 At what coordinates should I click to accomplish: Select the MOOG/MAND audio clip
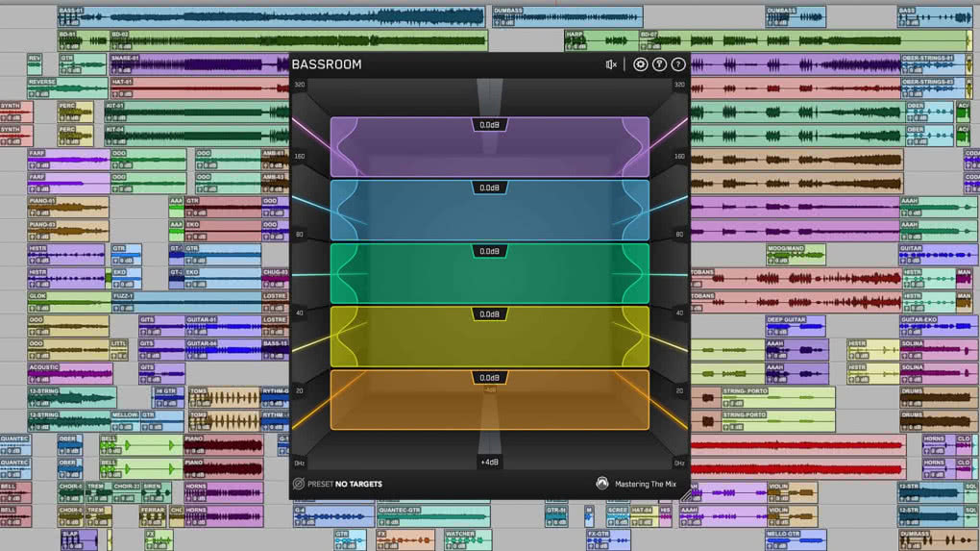click(796, 255)
